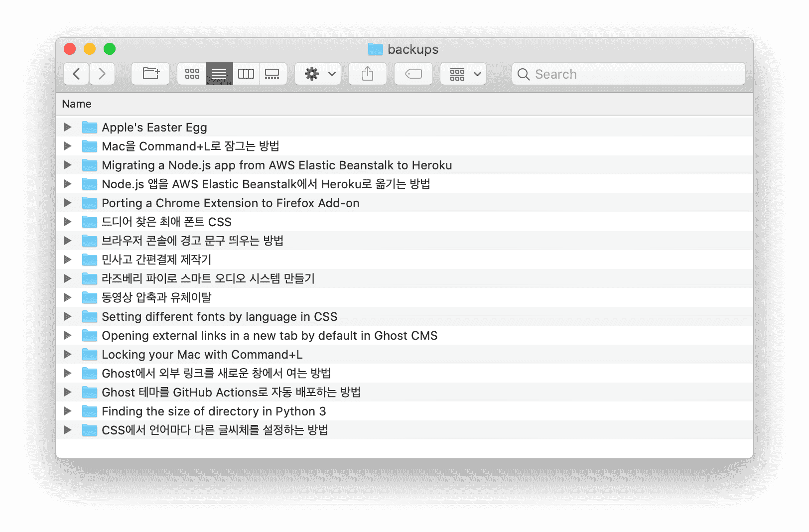Open the Finding the size of directory folder

214,411
